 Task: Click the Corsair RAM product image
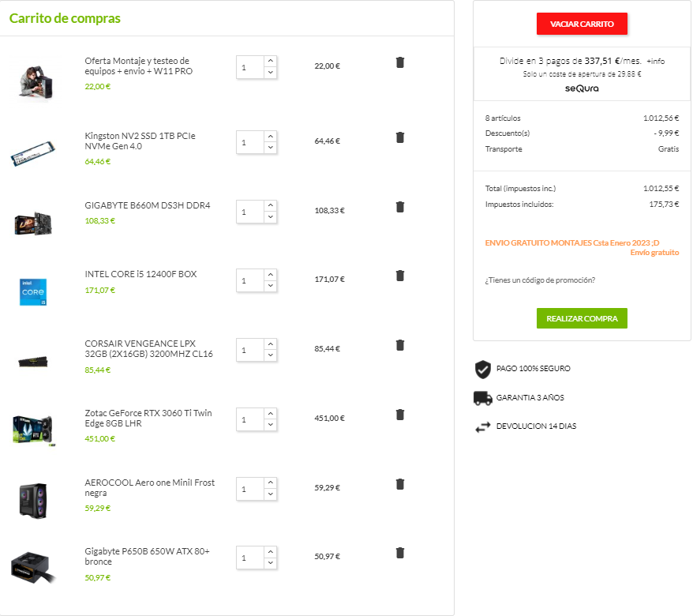[x=33, y=362]
